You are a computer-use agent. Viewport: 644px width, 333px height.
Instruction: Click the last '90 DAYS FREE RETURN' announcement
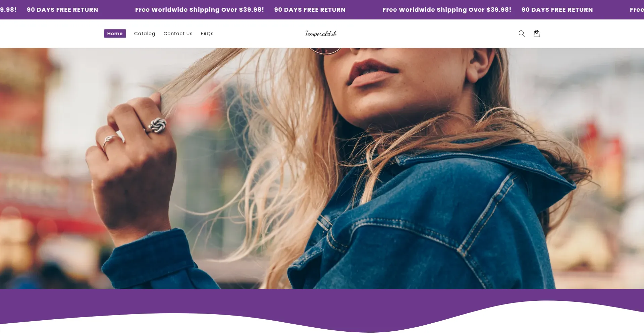(557, 10)
